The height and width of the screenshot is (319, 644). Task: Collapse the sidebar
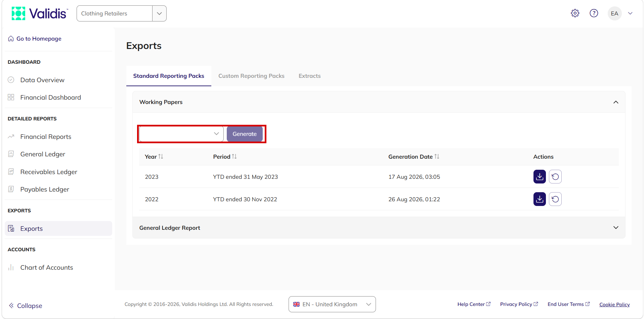point(26,306)
